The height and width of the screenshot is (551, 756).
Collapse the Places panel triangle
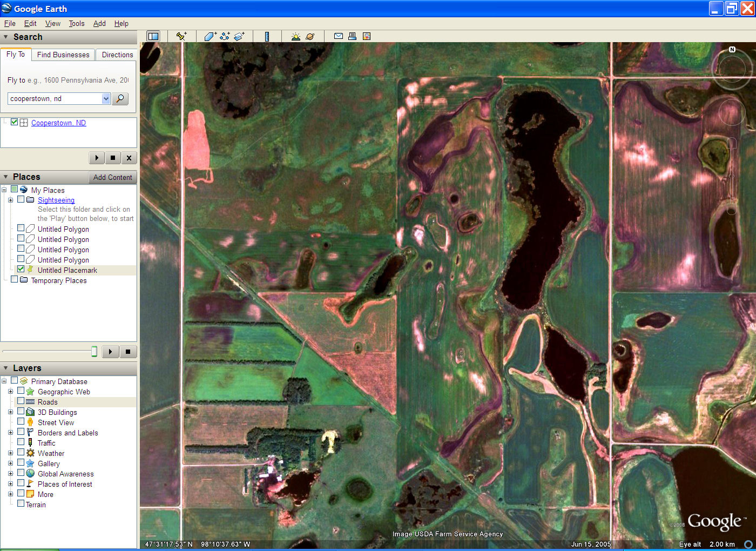pos(6,177)
